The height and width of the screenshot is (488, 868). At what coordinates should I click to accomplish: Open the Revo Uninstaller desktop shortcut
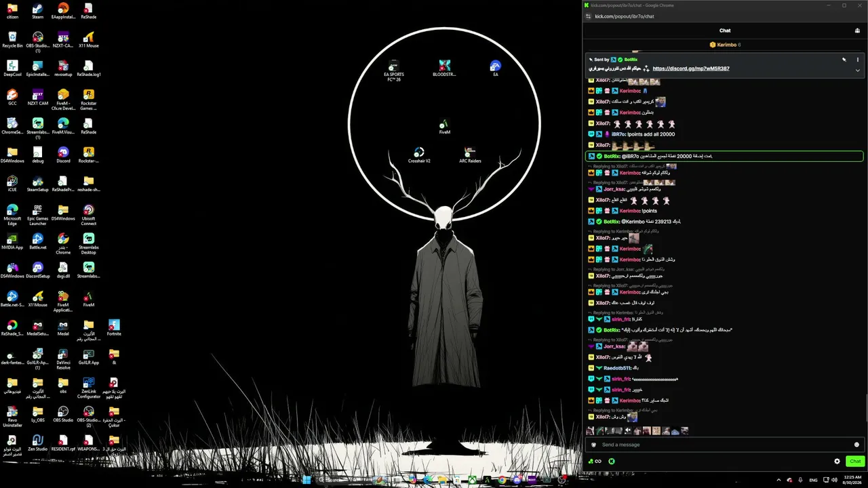[x=12, y=418]
